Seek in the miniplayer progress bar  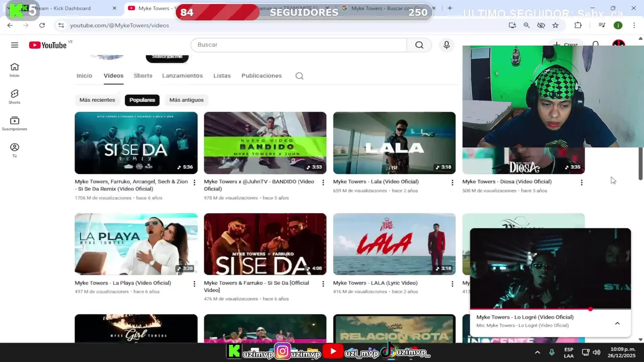[550, 309]
